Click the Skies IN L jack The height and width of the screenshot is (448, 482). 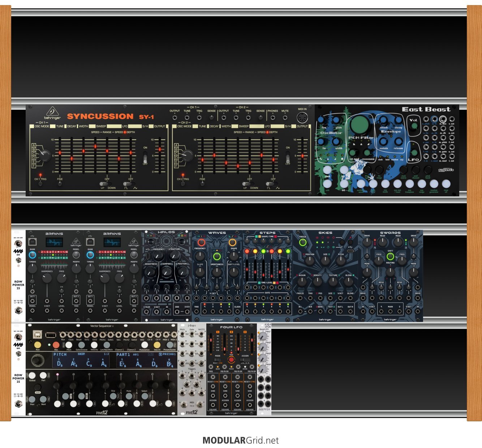tap(300, 312)
